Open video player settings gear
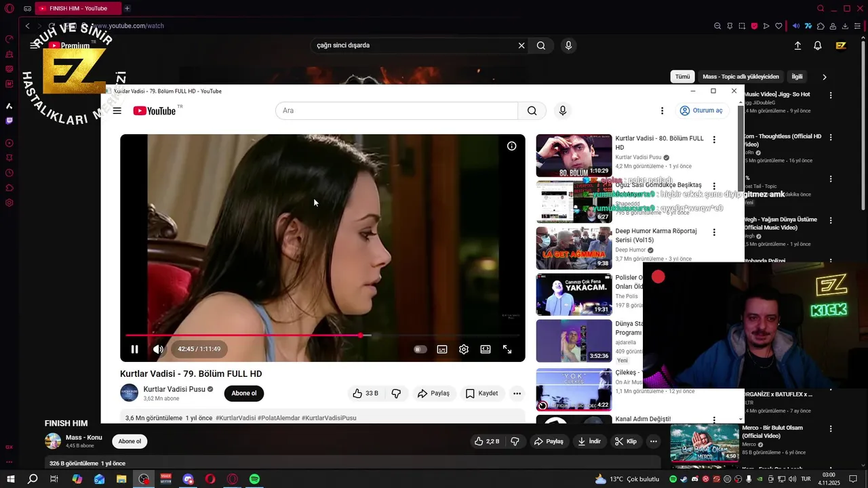 (x=464, y=349)
